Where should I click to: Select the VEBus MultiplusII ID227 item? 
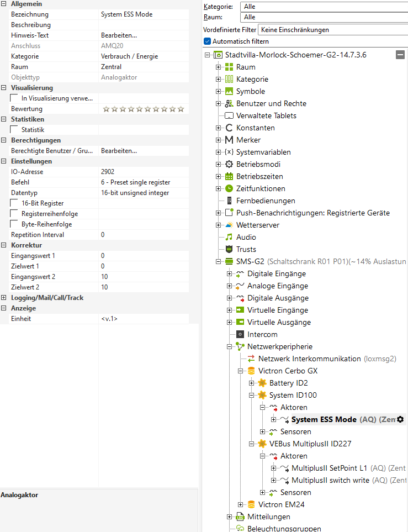point(310,444)
